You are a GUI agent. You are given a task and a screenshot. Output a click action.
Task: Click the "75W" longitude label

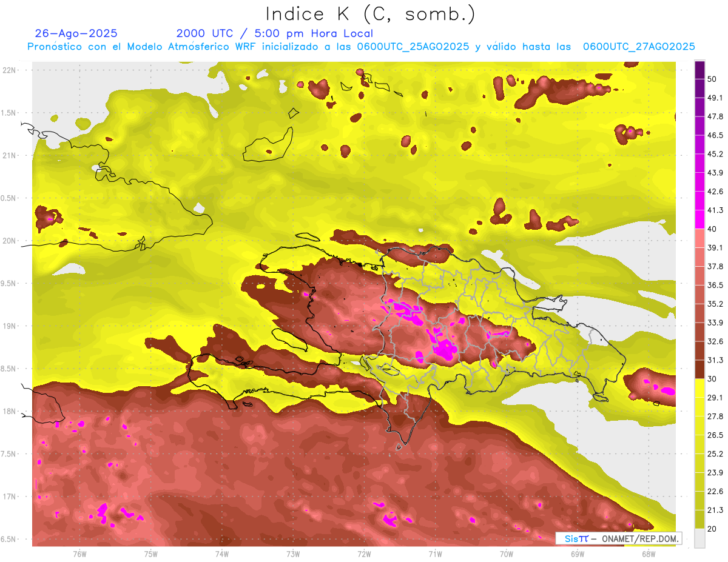click(x=151, y=554)
